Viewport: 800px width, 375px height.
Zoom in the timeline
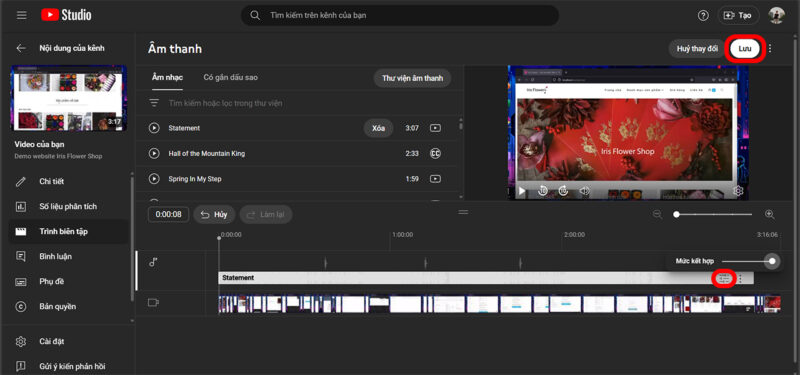pyautogui.click(x=770, y=214)
